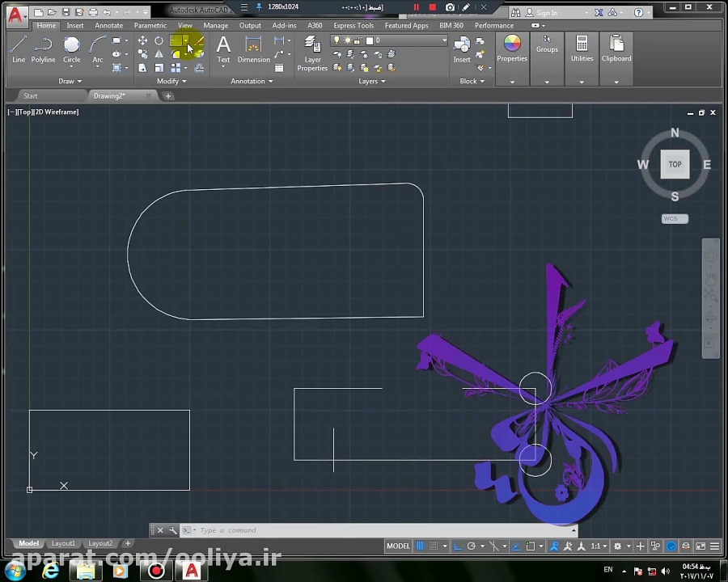The width and height of the screenshot is (728, 582).
Task: Click the Text annotation tool
Action: click(x=223, y=49)
